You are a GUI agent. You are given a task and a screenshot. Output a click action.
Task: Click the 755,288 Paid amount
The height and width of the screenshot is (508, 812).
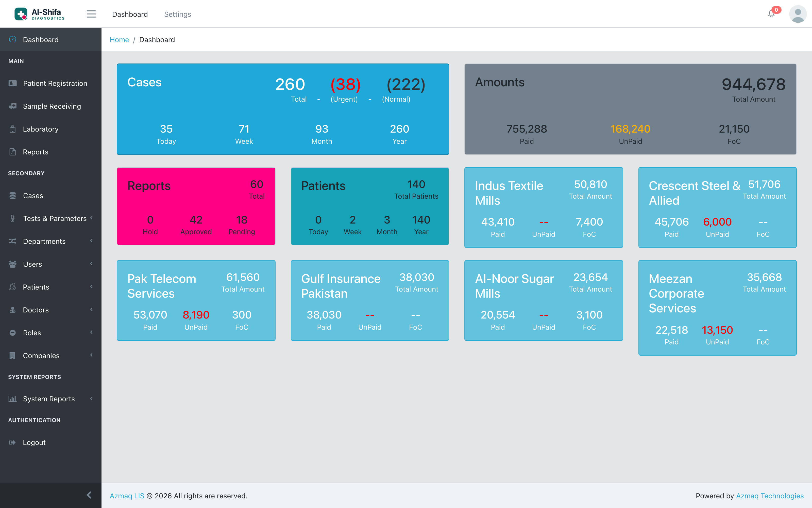[x=527, y=129]
